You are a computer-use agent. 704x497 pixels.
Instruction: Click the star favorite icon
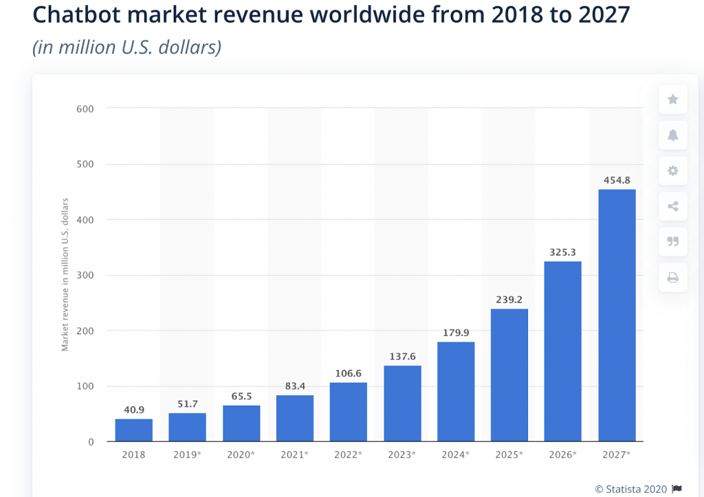673,99
